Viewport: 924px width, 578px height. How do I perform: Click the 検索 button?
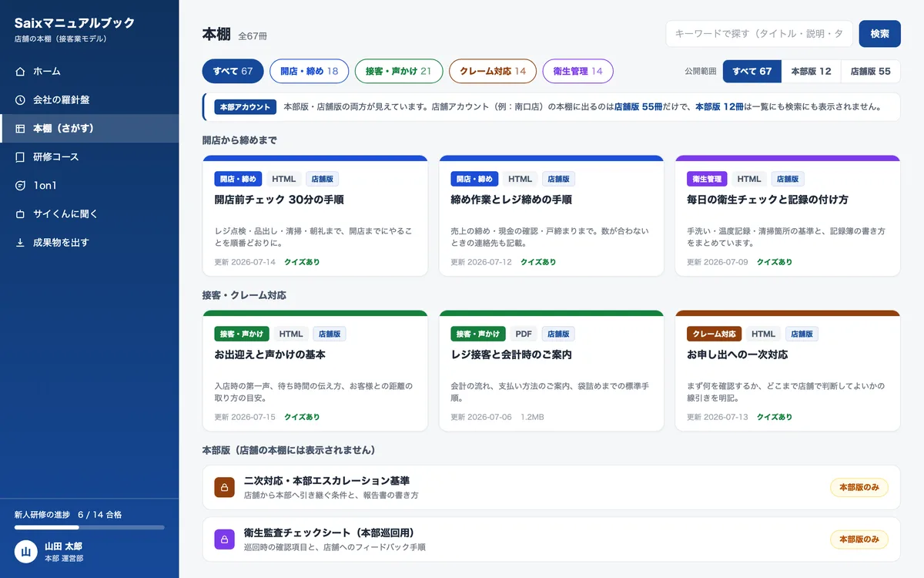click(x=879, y=34)
